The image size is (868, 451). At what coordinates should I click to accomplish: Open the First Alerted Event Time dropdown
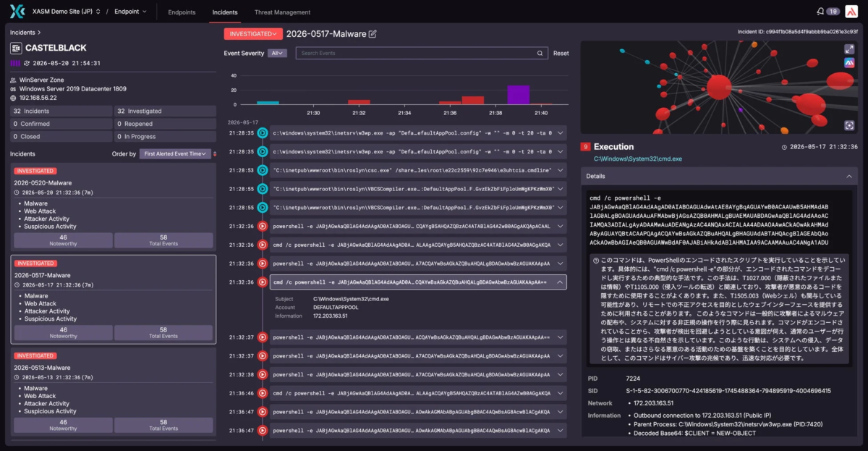(x=176, y=153)
